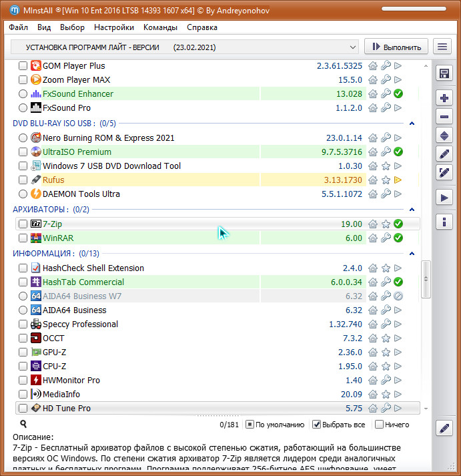The image size is (461, 476).
Task: Click play triangle in OCCT row
Action: 398,338
